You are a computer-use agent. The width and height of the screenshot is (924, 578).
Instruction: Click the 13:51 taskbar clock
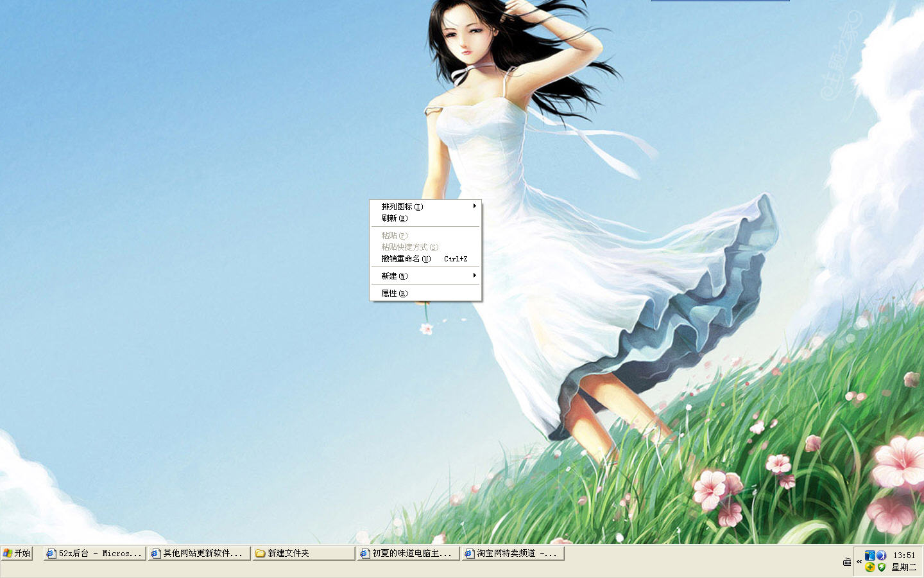pyautogui.click(x=903, y=555)
